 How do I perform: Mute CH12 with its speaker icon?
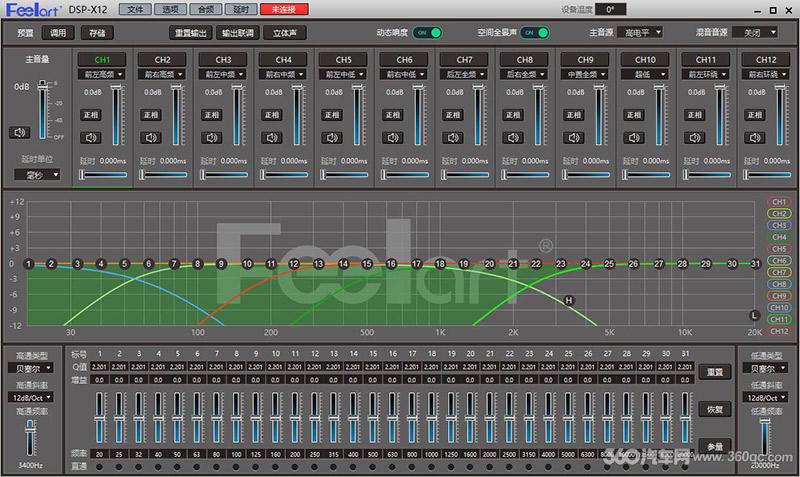point(755,138)
